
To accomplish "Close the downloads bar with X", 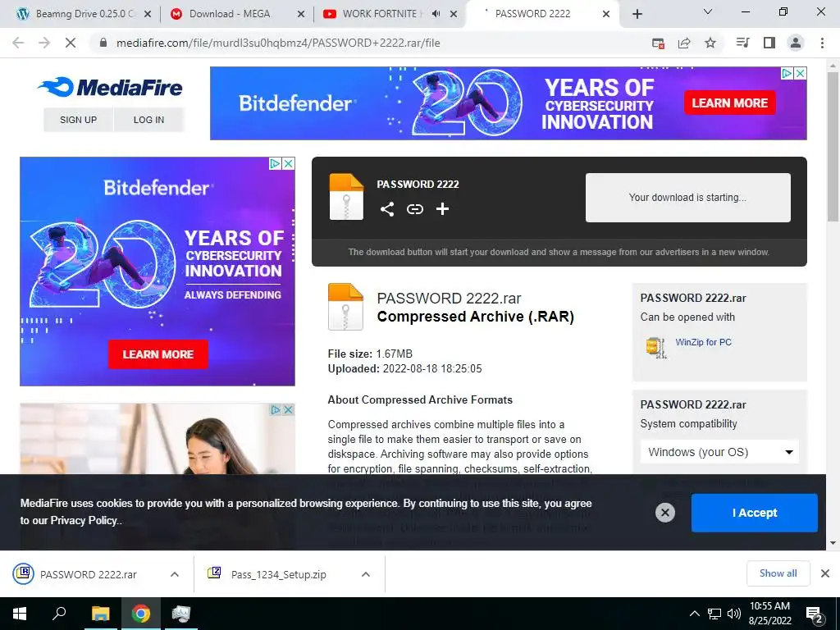I will tap(825, 573).
